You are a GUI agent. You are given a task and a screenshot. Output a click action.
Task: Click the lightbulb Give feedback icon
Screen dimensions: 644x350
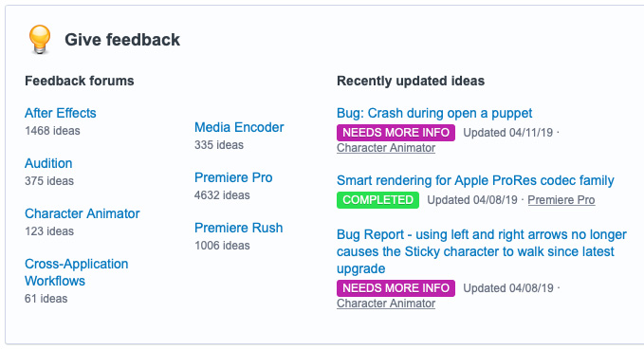coord(40,40)
